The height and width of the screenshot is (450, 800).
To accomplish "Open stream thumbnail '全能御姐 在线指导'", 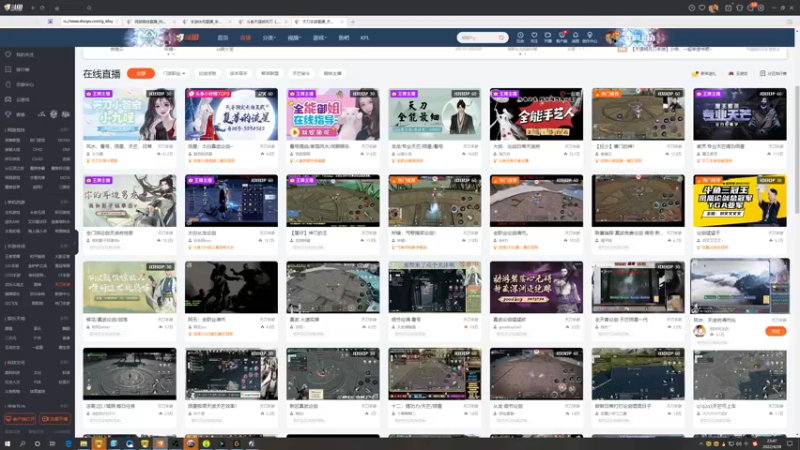I will tap(333, 114).
